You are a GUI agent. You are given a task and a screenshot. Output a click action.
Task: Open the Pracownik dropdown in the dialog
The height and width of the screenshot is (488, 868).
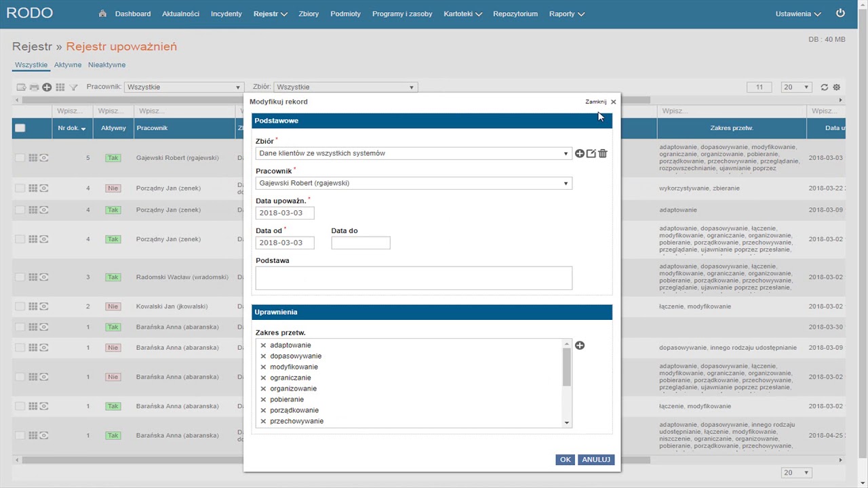(x=414, y=184)
